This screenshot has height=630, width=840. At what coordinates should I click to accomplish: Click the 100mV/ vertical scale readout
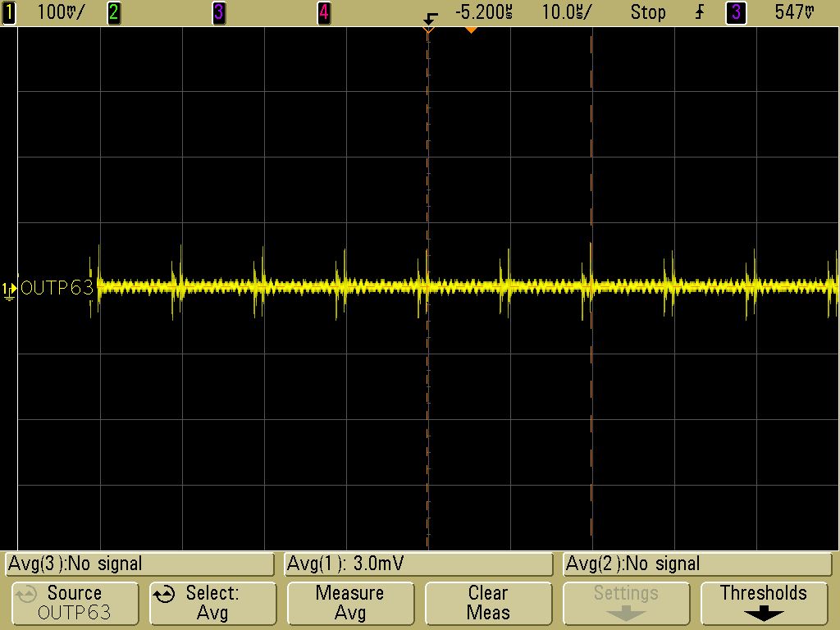pos(61,11)
